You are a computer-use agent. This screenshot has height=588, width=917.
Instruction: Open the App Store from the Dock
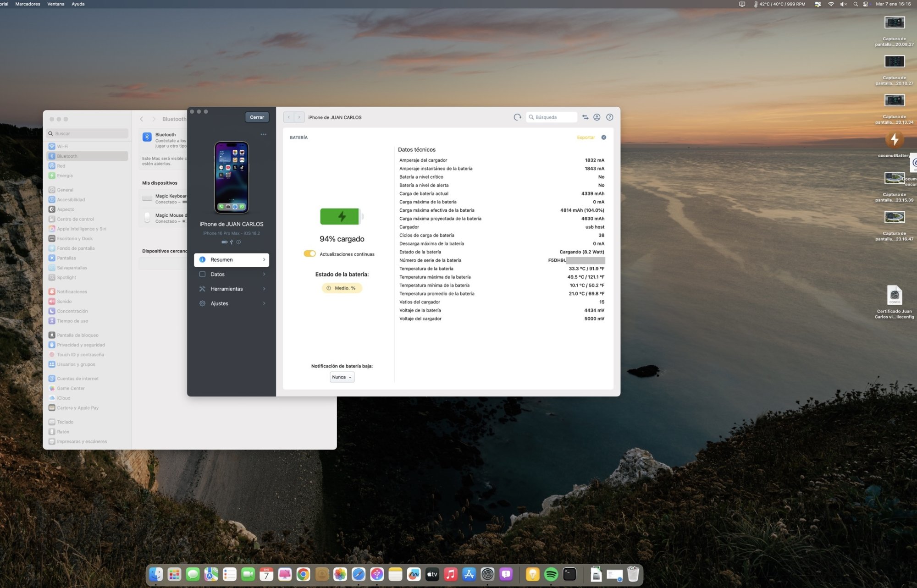pos(469,574)
